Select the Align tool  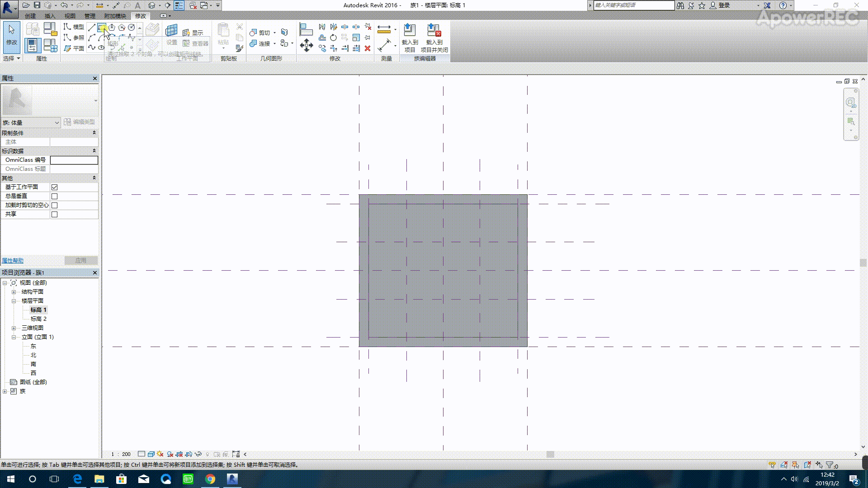306,29
